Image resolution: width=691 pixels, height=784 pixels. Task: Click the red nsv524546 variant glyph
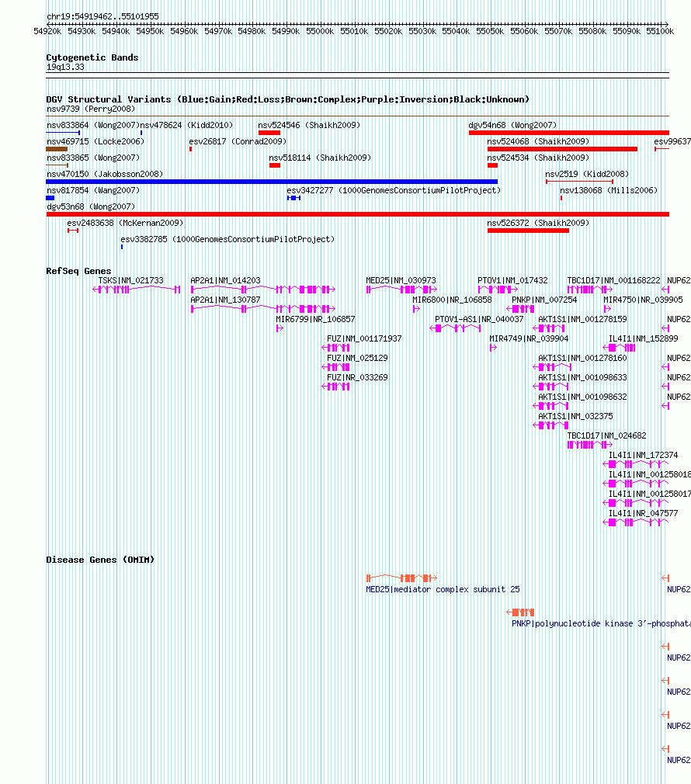(269, 133)
